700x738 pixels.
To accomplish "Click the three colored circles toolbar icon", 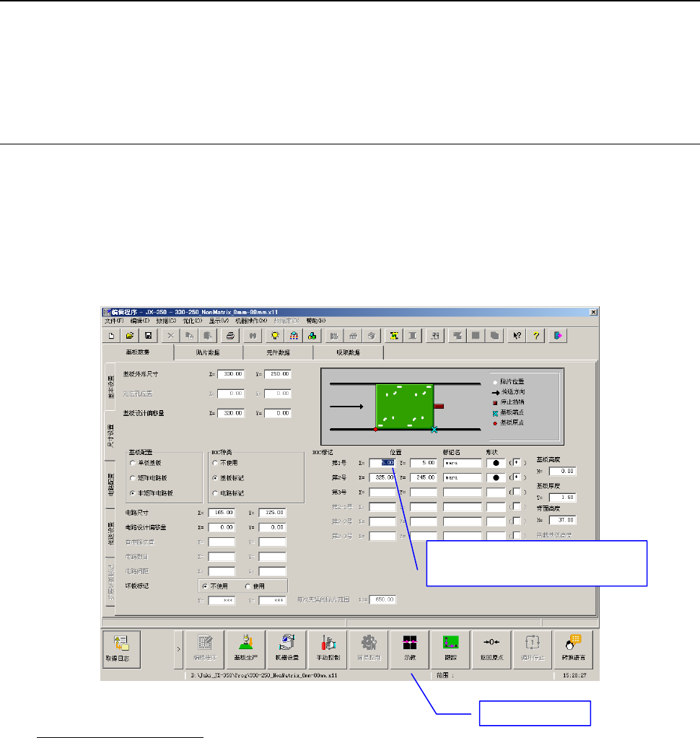I will click(312, 336).
